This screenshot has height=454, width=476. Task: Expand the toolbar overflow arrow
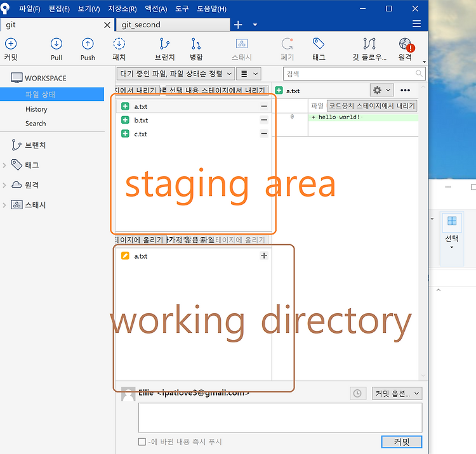tap(425, 62)
